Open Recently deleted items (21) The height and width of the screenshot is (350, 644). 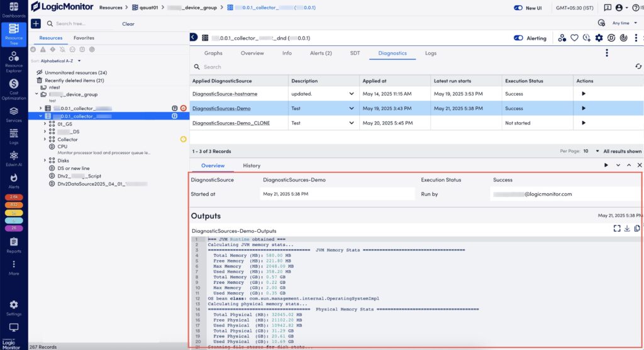(x=74, y=80)
